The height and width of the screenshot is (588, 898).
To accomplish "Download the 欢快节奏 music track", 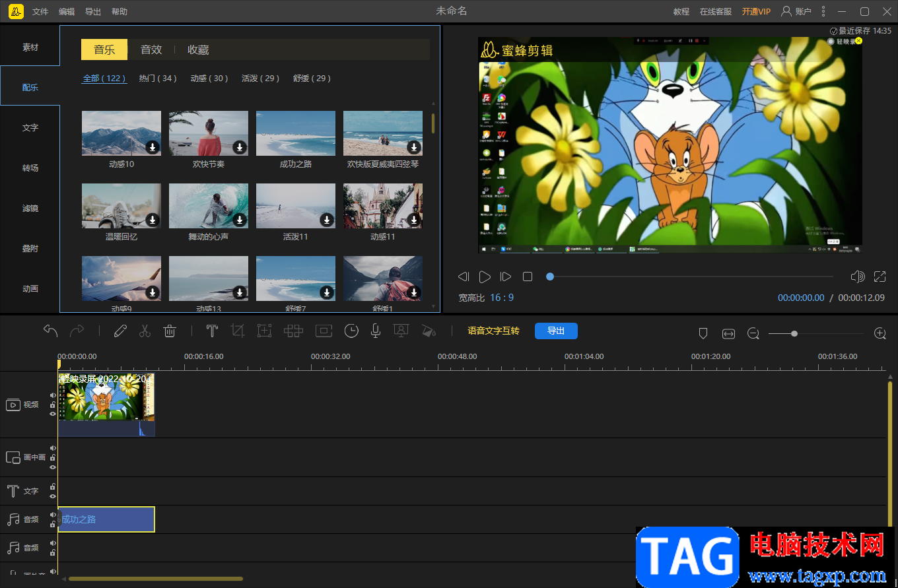I will click(240, 147).
